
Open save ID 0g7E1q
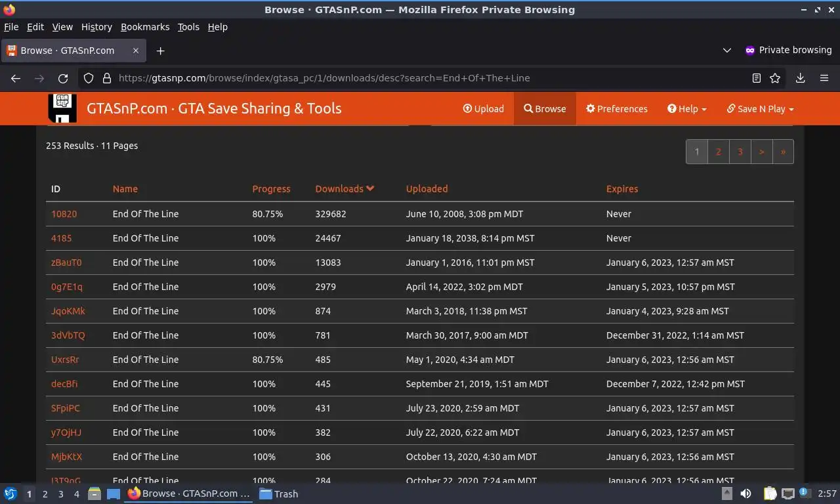67,287
